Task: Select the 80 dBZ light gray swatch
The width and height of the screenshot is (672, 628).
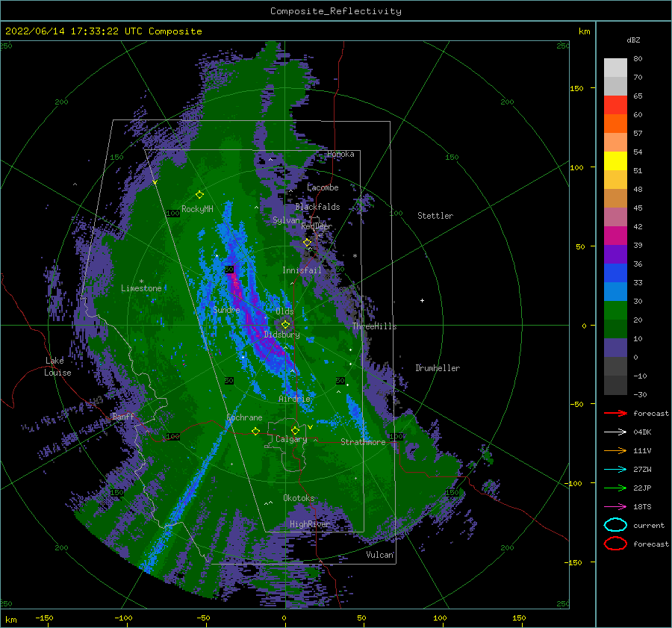Action: coord(615,67)
